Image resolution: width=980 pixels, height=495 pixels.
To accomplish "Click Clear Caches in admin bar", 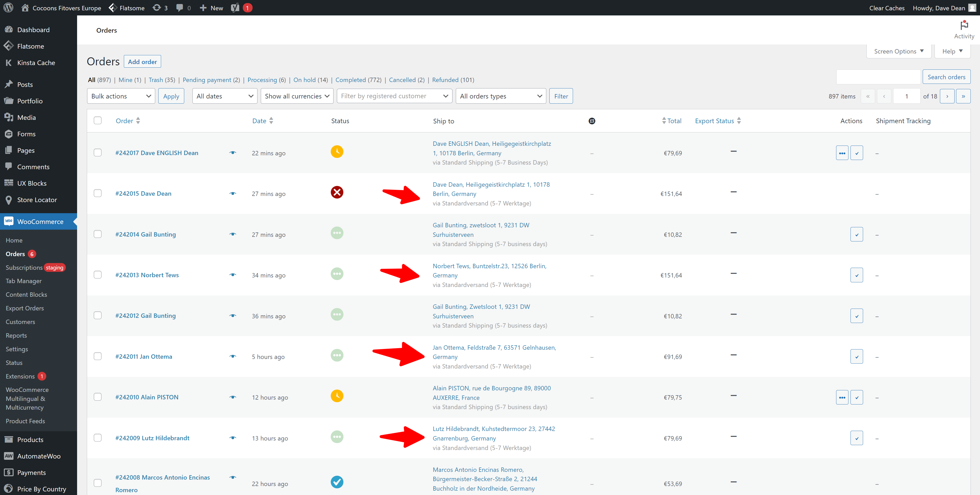I will coord(886,8).
